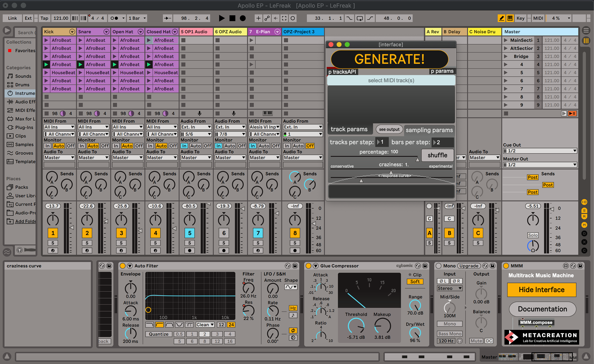Viewport: 594px width, 364px height.
Task: Click Session Record circle button
Action: (293, 18)
